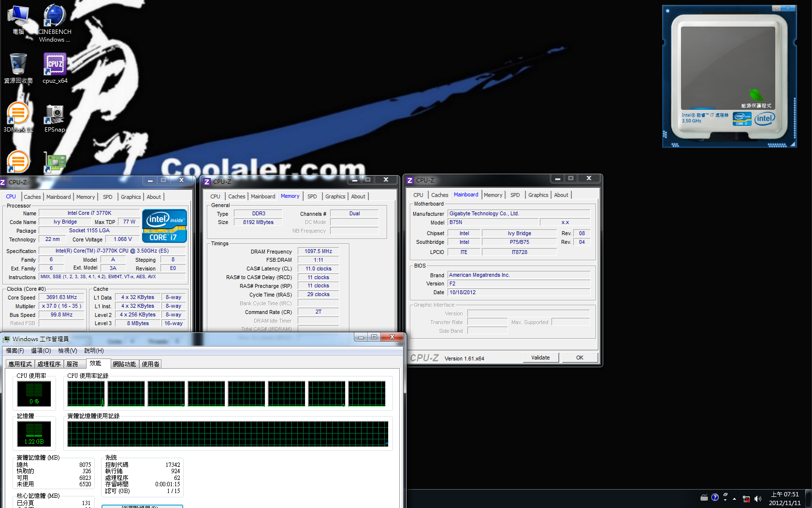Click the Multiplier x 37.0 value
Viewport: 812px width, 508px height.
pyautogui.click(x=61, y=306)
